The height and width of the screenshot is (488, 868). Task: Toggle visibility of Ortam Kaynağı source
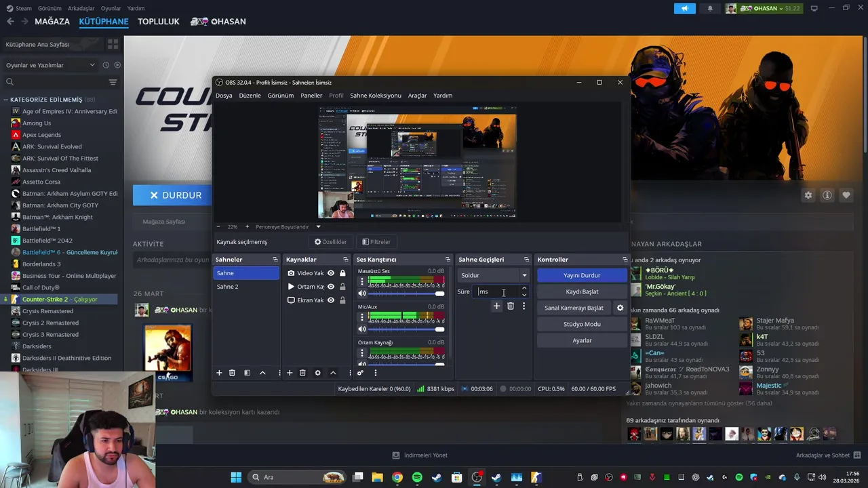[x=331, y=287]
